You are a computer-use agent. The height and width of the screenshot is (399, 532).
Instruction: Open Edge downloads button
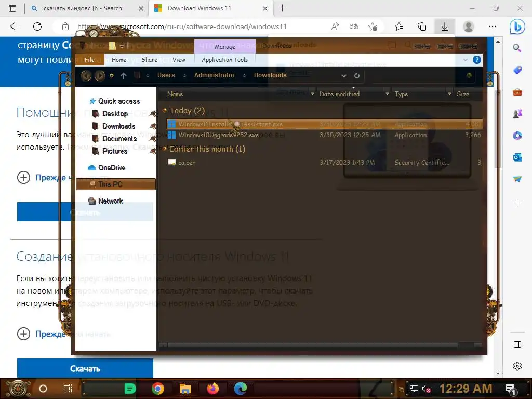click(x=445, y=26)
